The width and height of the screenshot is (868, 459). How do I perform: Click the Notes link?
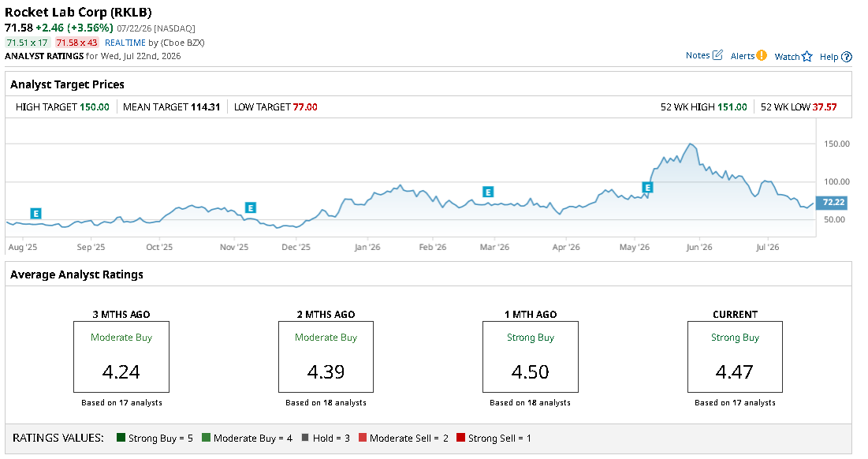click(698, 55)
